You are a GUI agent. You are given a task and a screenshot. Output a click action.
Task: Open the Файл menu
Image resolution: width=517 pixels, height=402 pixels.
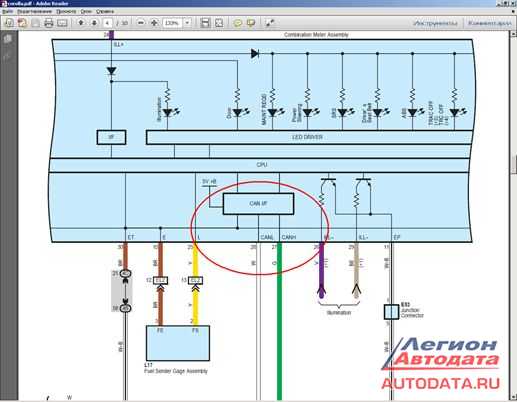tap(8, 11)
